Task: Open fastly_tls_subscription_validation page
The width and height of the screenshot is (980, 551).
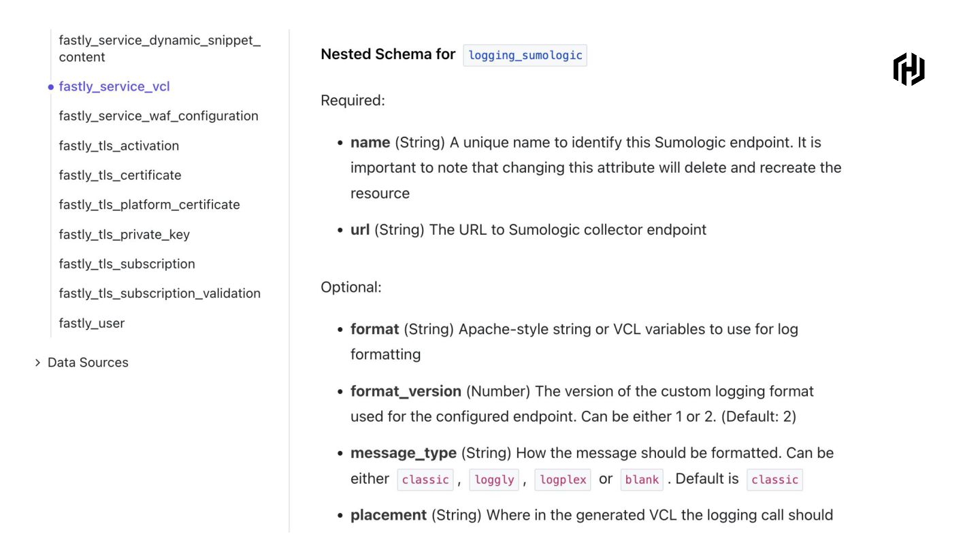Action: [x=160, y=293]
